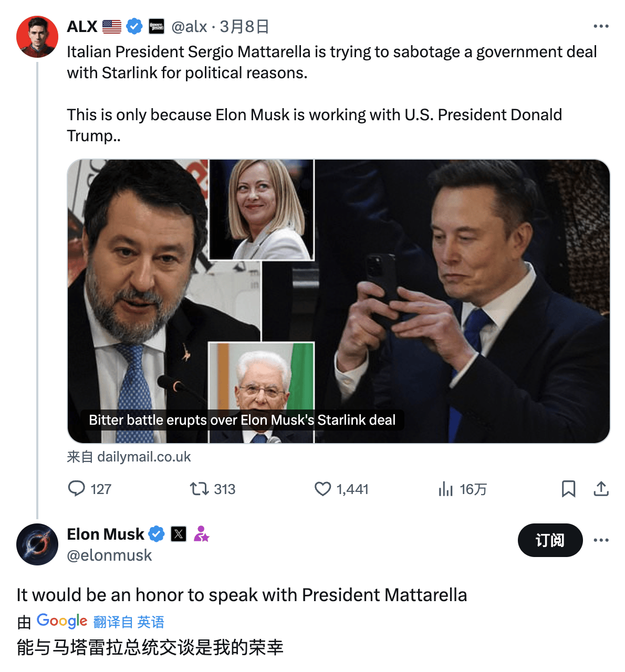
Task: Click the purple subscriber star icon
Action: coord(201,534)
